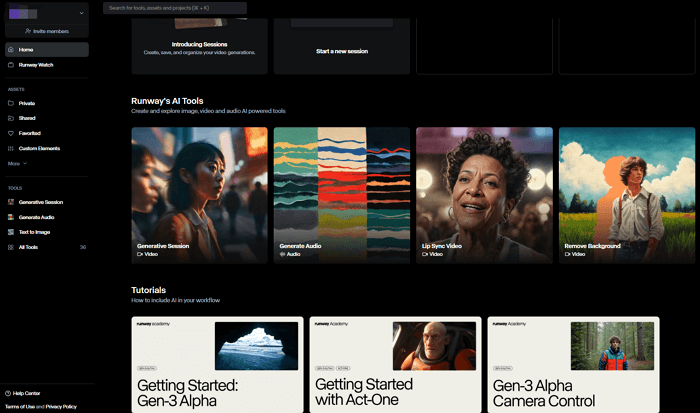
Task: Click Invite members button
Action: tap(47, 31)
